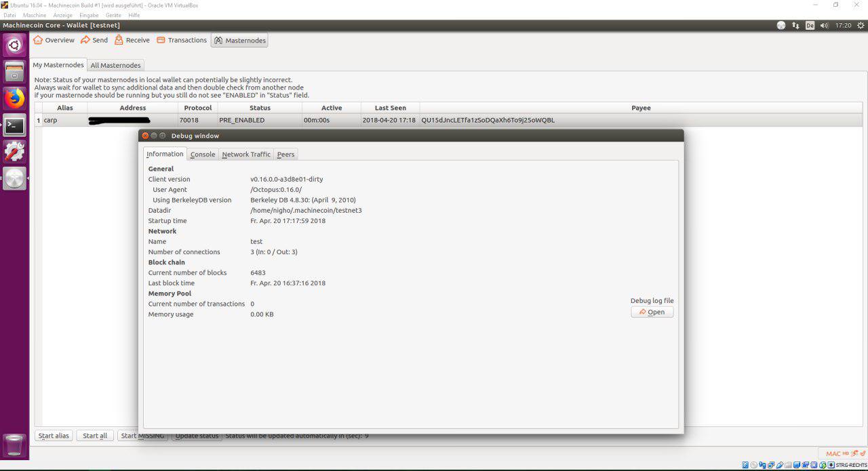Select the Information tab in Debug window

[x=165, y=154]
